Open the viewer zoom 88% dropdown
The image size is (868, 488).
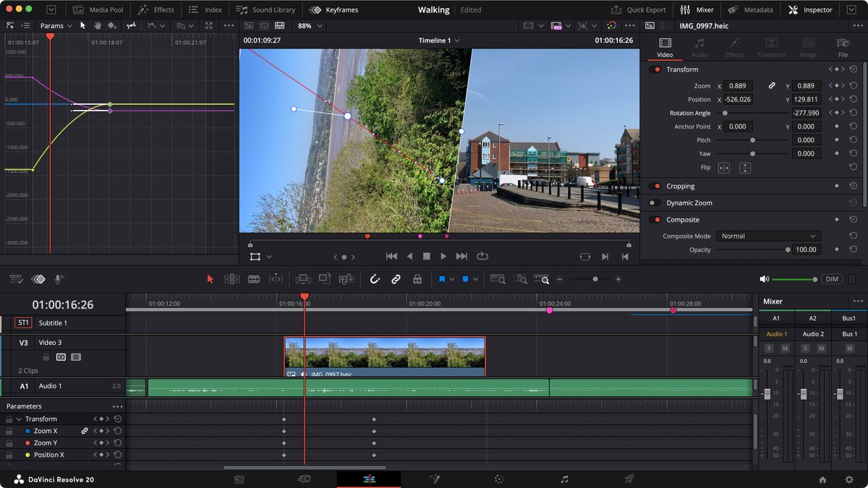pos(309,25)
